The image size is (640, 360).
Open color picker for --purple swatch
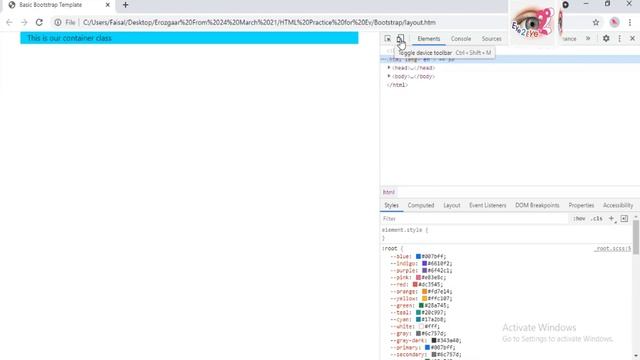coord(424,270)
